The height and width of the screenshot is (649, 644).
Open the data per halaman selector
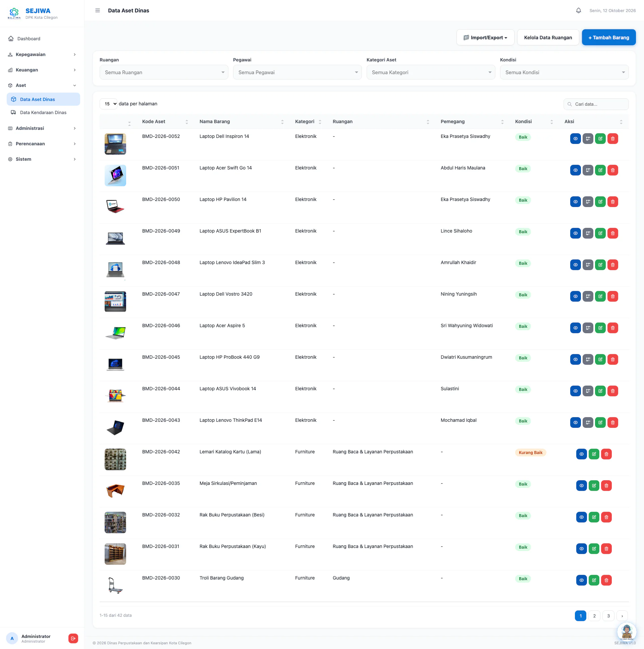pos(108,104)
